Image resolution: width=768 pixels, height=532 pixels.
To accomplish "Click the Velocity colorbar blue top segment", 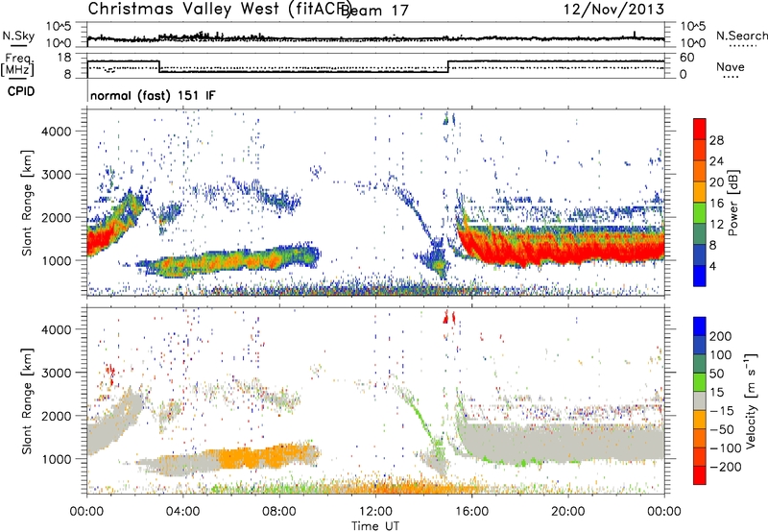I will pos(700,326).
